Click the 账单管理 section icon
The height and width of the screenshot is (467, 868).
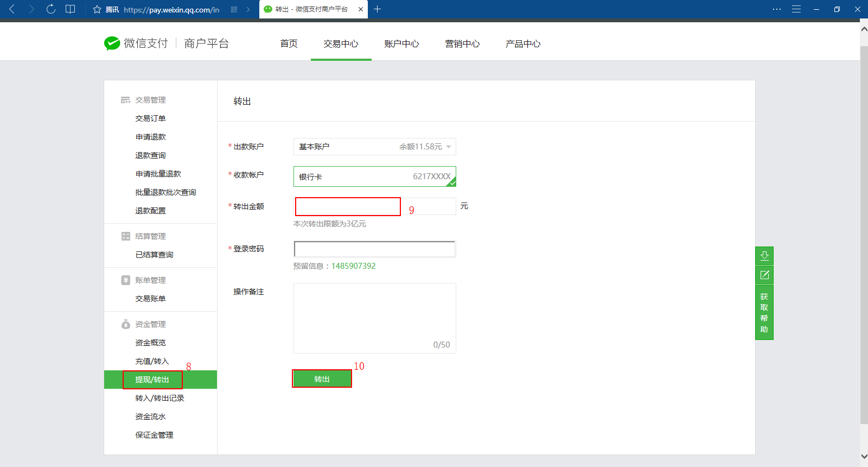pos(125,280)
